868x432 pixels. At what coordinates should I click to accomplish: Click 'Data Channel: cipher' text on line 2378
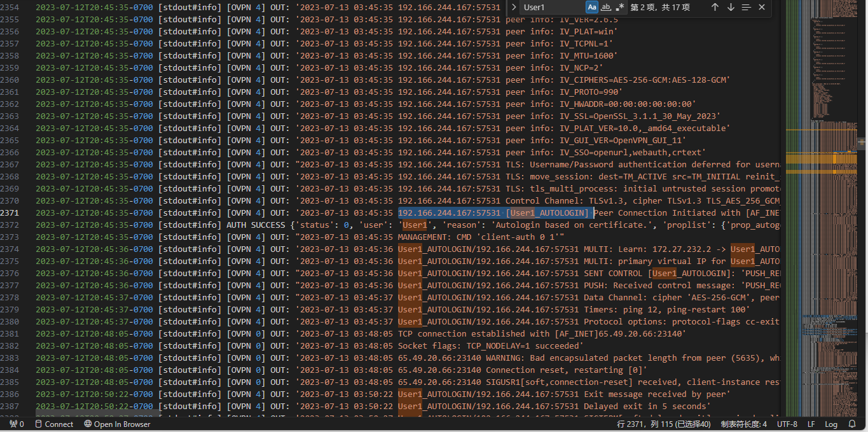(633, 297)
